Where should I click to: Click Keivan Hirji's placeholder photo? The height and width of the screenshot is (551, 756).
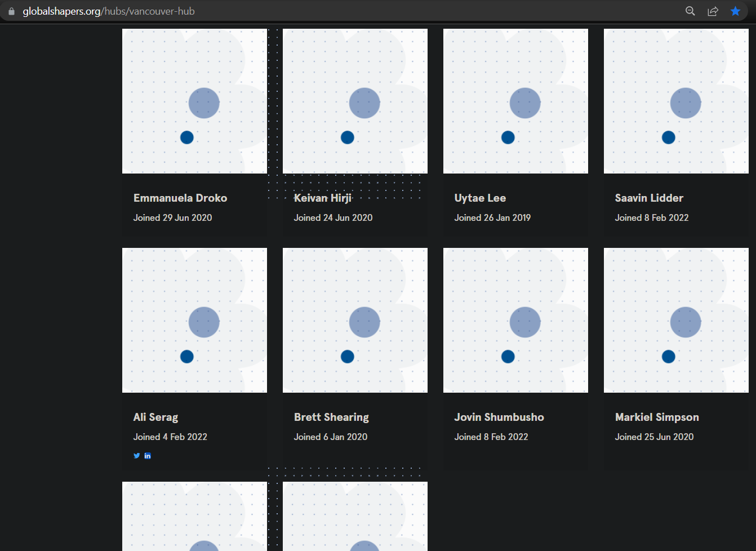coord(355,101)
